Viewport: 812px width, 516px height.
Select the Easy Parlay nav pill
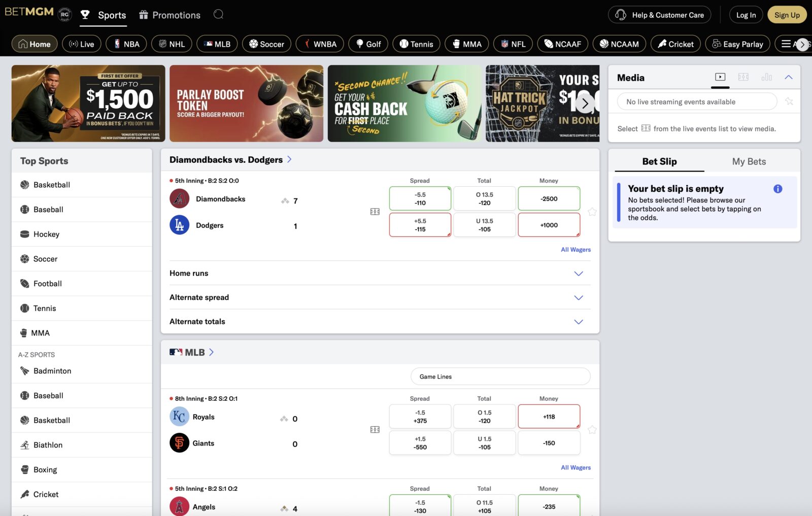coord(737,44)
